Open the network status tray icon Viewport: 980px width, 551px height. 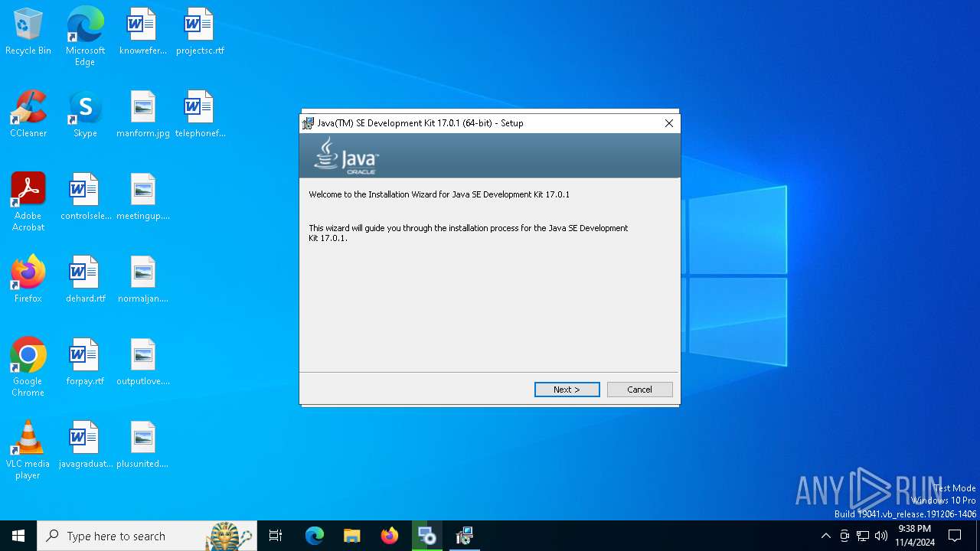click(x=863, y=536)
